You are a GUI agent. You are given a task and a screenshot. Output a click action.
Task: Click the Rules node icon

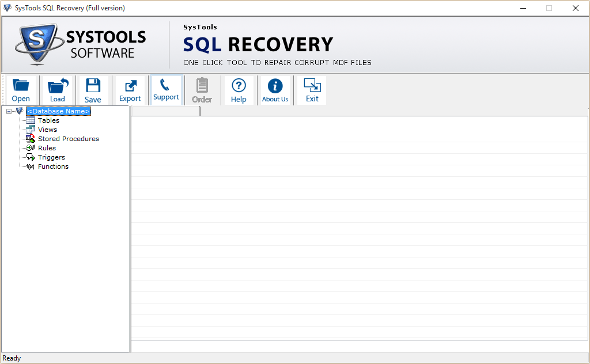(x=31, y=148)
